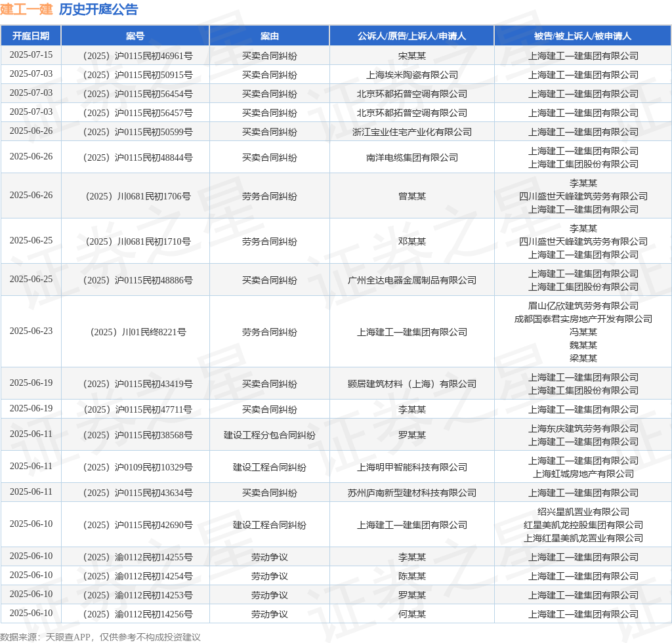Viewport: 672px width, 643px height.
Task: Select plaintiff 浙江宝业住宅产业化有限公司
Action: 412,132
